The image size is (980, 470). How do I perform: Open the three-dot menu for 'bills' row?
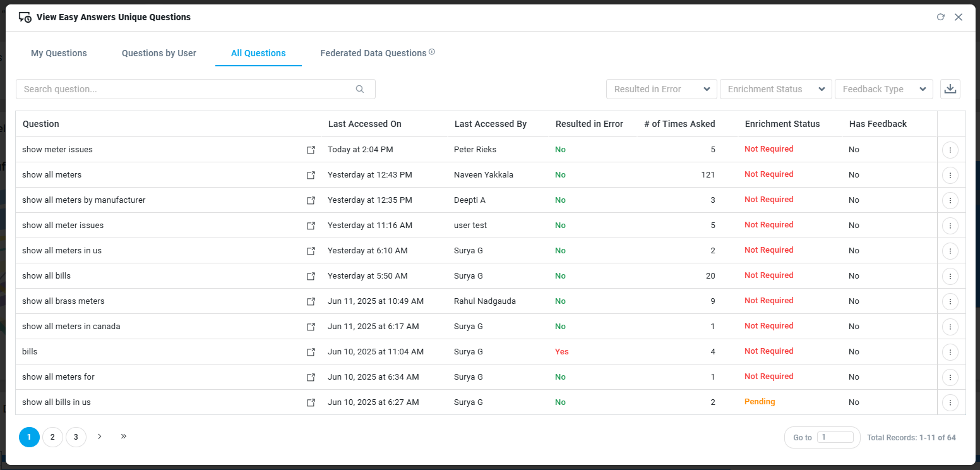click(950, 352)
